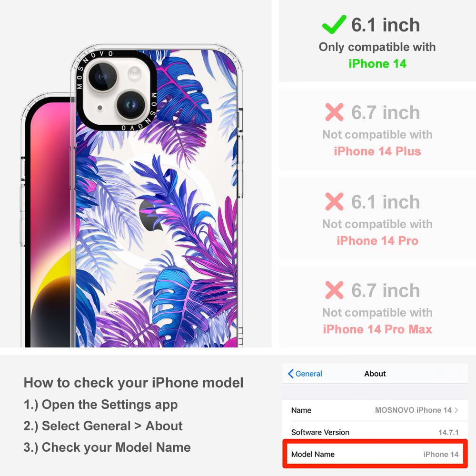The height and width of the screenshot is (476, 476).
Task: Go back using the General link
Action: 308,374
